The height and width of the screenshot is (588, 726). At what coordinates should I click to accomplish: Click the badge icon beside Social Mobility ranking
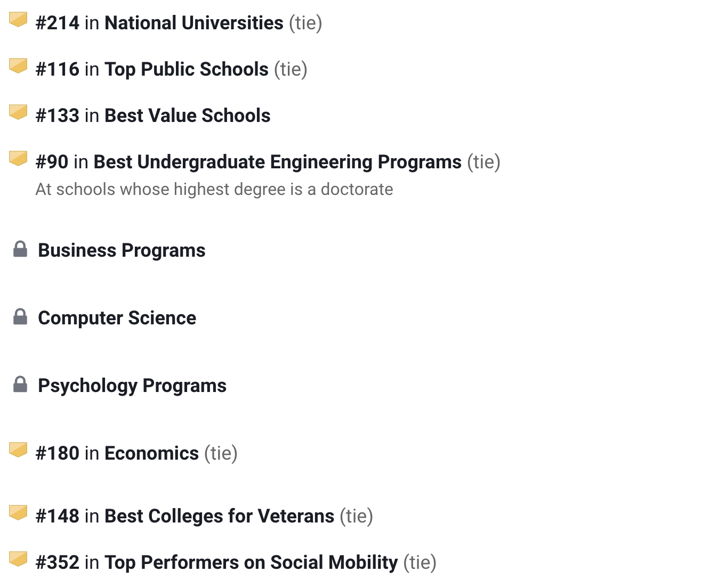click(18, 560)
